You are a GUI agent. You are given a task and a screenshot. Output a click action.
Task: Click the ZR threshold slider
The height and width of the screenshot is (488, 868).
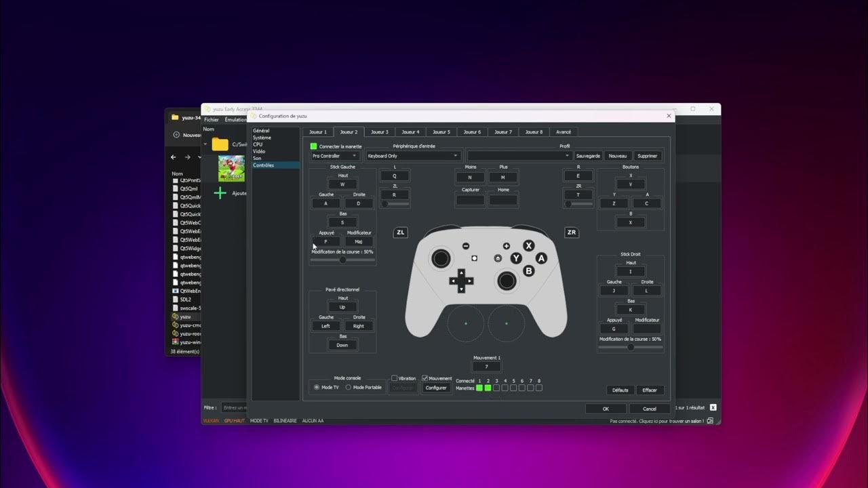click(578, 203)
